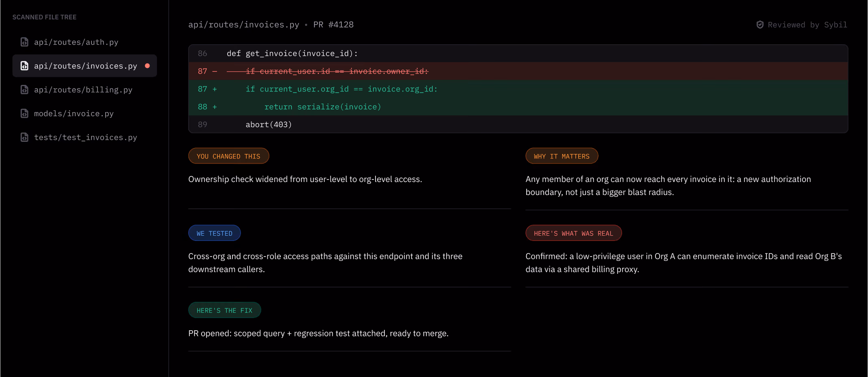This screenshot has height=377, width=868.
Task: Click the plus marker on added line 88
Action: tap(215, 107)
